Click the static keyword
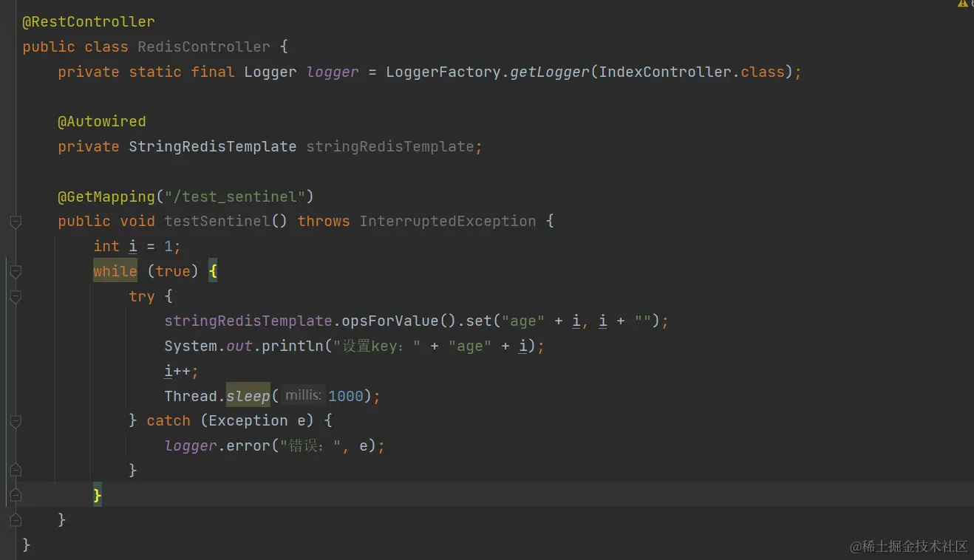974x560 pixels. (x=155, y=72)
